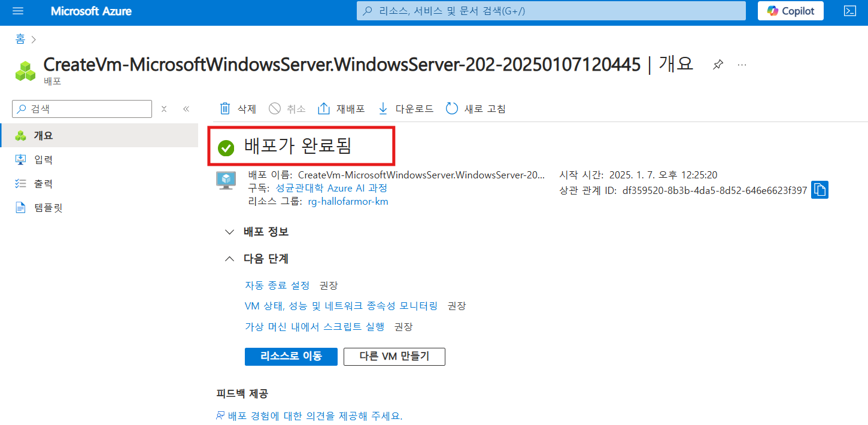
Task: Click the 다른 VM 만들기 button
Action: point(394,356)
